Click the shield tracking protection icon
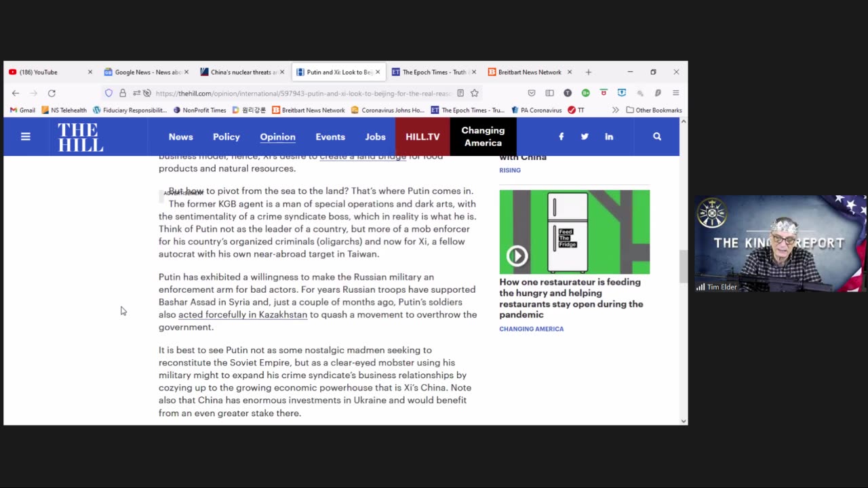The height and width of the screenshot is (488, 868). 108,93
